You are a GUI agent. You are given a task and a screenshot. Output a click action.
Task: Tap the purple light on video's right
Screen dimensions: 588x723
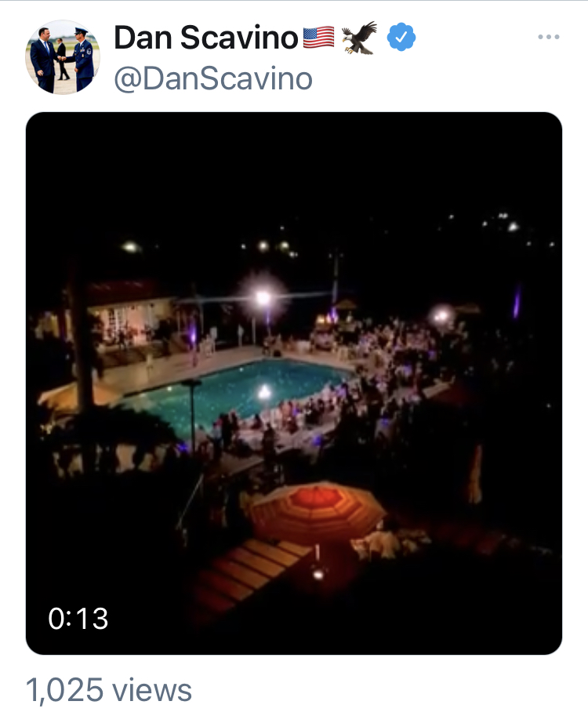[517, 302]
